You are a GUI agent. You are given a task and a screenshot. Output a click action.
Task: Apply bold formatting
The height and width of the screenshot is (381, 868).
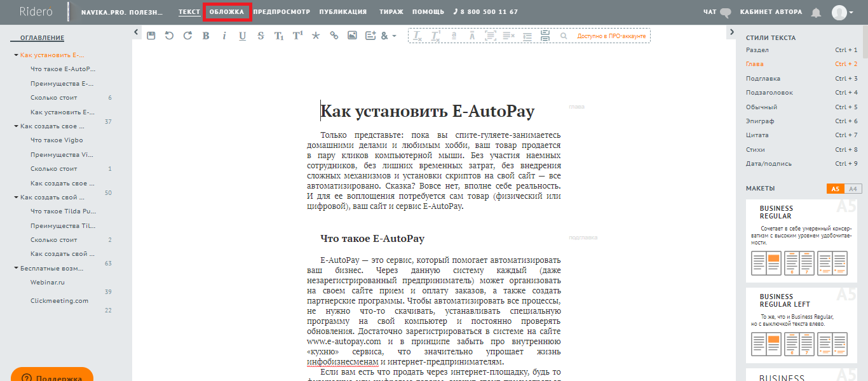(206, 36)
